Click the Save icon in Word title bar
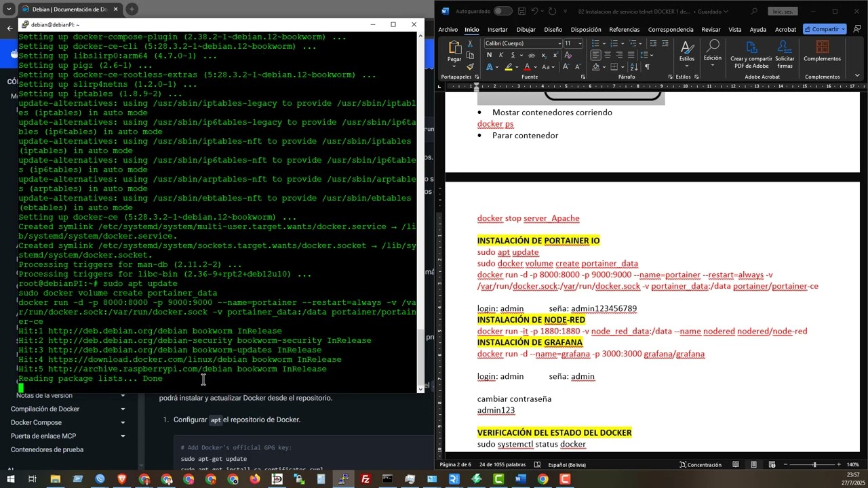The width and height of the screenshot is (868, 488). pos(521,11)
